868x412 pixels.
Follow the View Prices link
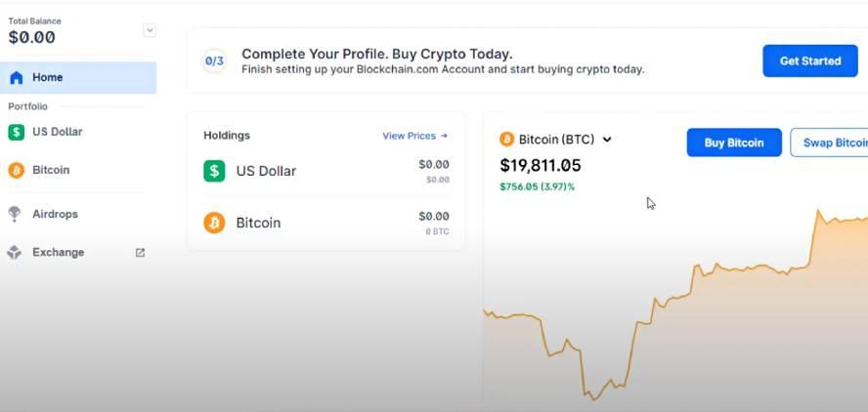pos(414,136)
